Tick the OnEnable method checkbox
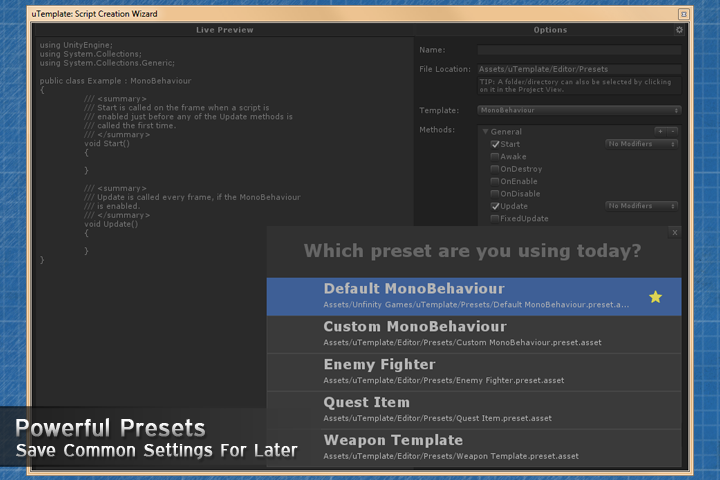Image resolution: width=720 pixels, height=480 pixels. click(x=495, y=181)
